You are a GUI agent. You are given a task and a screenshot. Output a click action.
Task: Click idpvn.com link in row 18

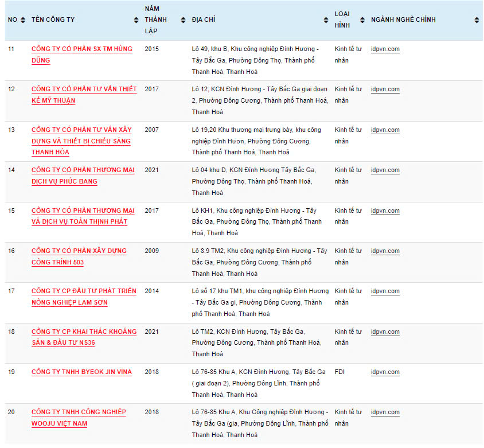[x=385, y=332]
